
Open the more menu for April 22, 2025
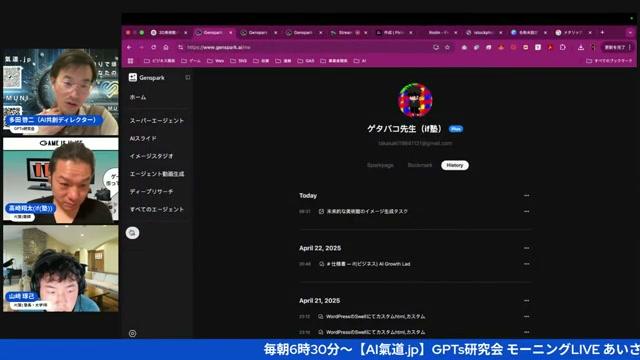click(x=527, y=248)
